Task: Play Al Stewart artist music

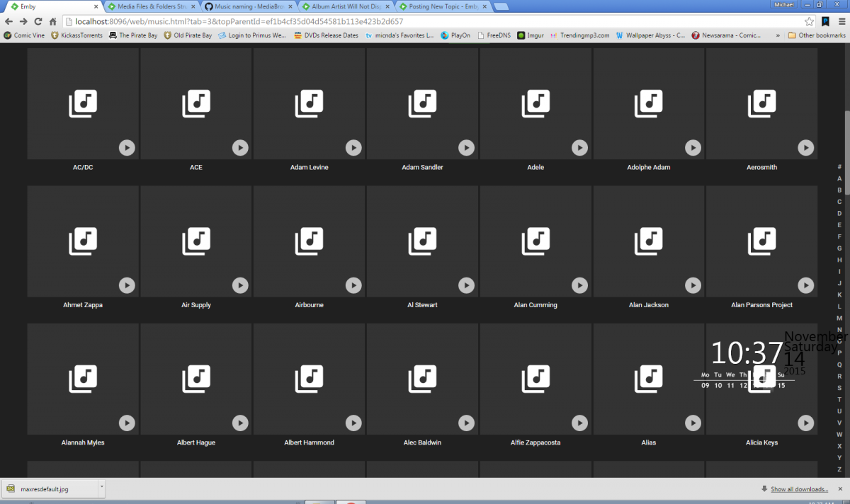Action: coord(466,285)
